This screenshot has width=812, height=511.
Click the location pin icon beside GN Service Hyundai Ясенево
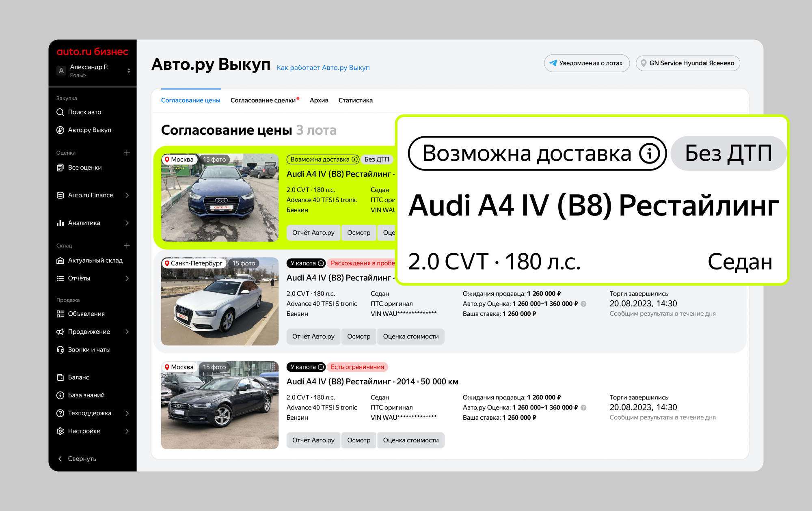point(644,63)
